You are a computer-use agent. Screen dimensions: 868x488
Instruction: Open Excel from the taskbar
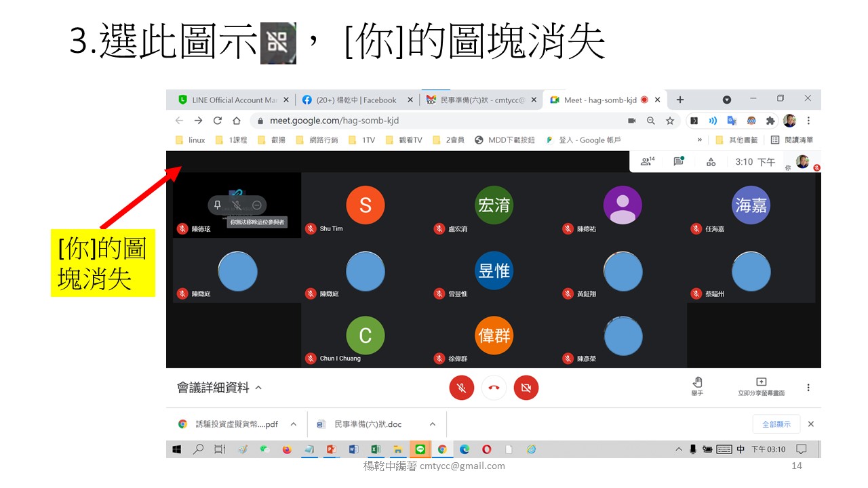(375, 449)
